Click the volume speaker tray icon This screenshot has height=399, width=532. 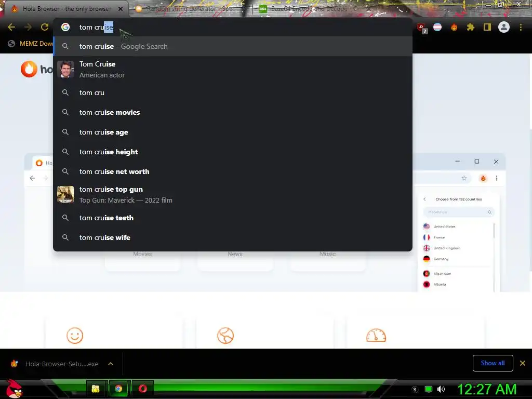pos(441,389)
